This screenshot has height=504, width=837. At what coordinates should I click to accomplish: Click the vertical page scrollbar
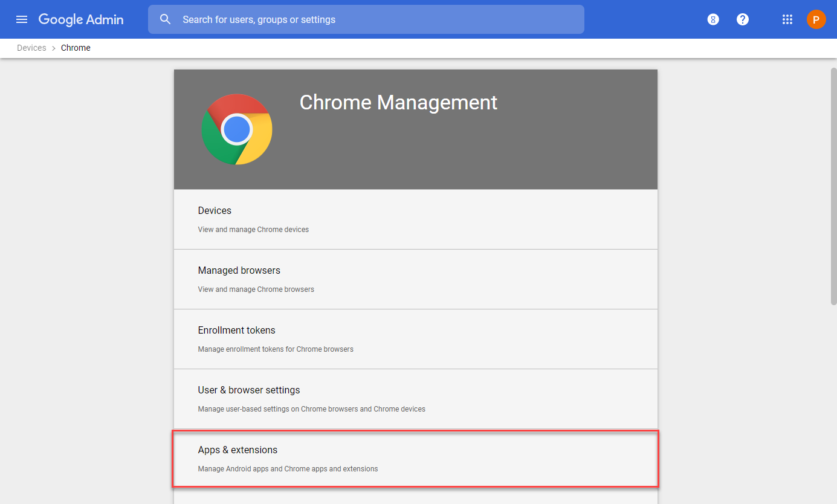tap(833, 186)
